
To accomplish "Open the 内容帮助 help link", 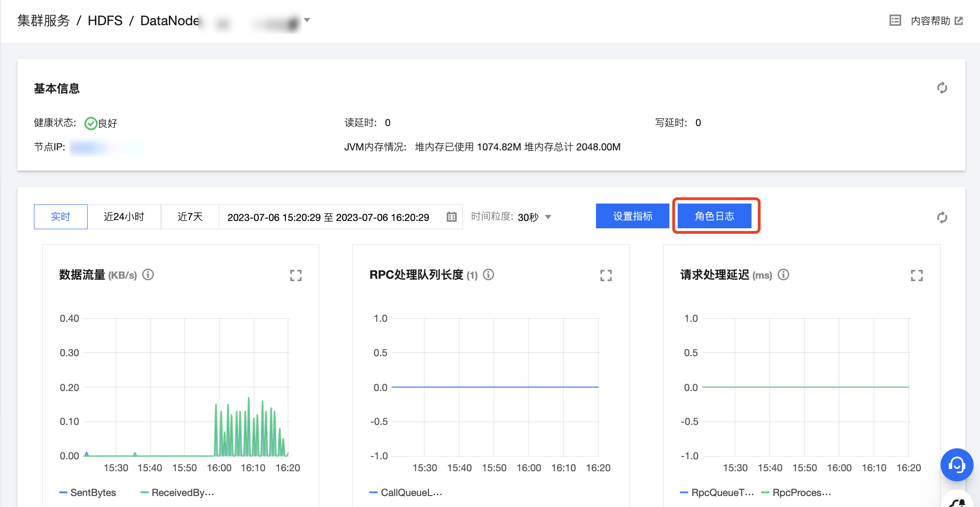I will (930, 21).
